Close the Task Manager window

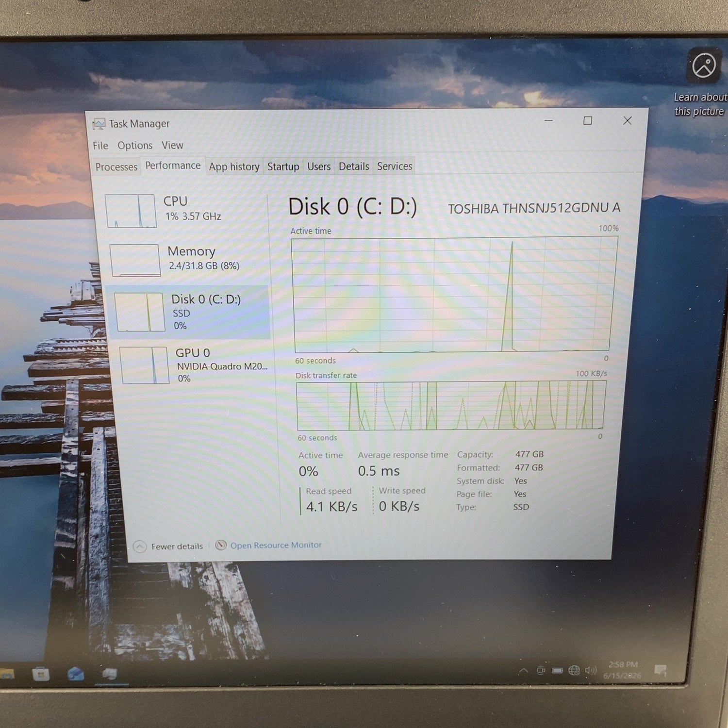[627, 120]
